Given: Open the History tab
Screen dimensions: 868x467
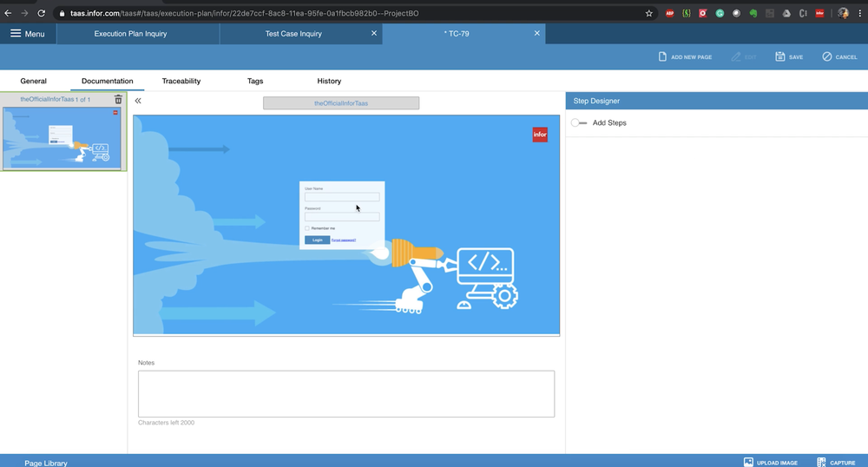Looking at the screenshot, I should [x=329, y=81].
